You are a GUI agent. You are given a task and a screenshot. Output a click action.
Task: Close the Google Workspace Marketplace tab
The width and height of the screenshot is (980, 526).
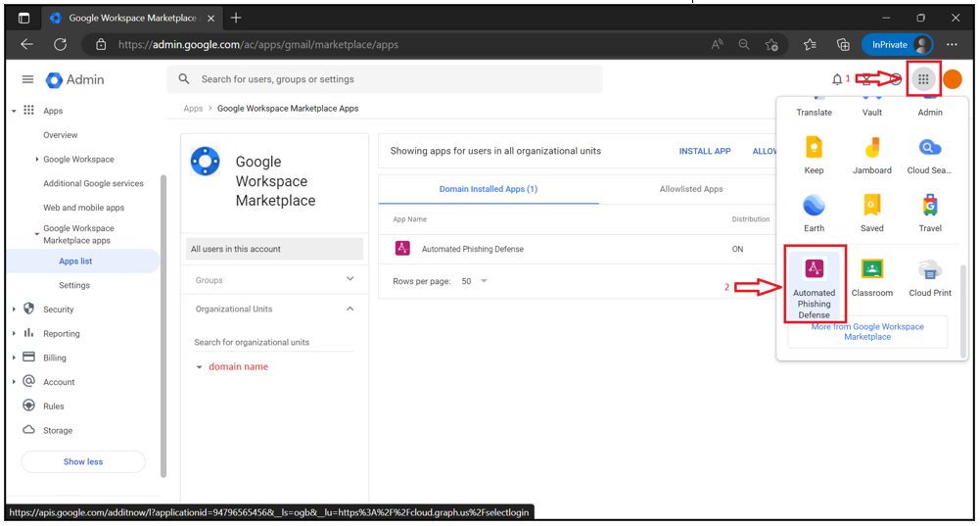click(210, 19)
